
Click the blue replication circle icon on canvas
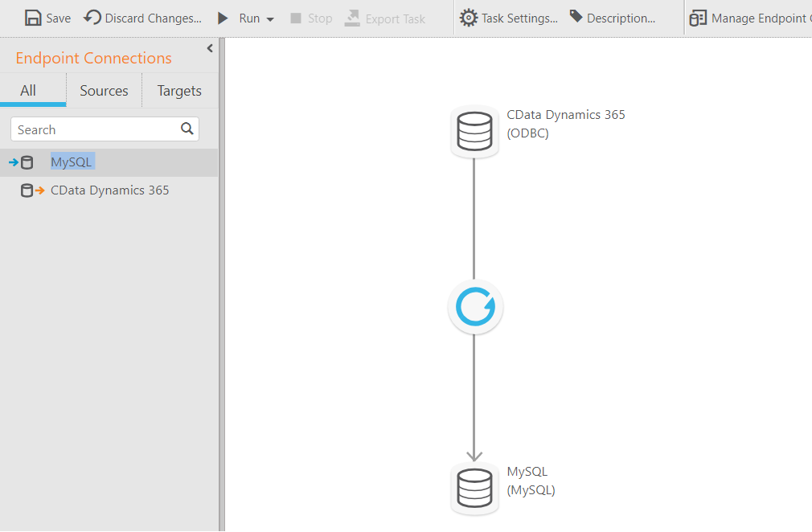point(474,306)
